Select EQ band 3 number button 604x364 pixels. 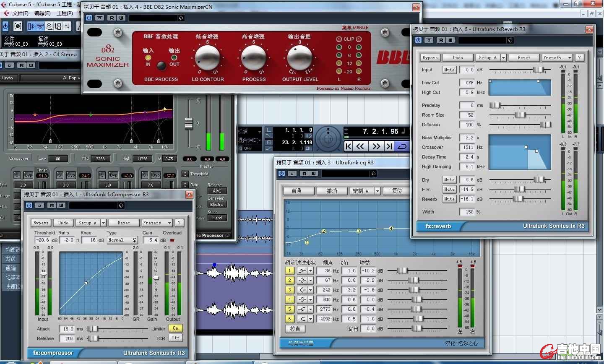click(289, 290)
